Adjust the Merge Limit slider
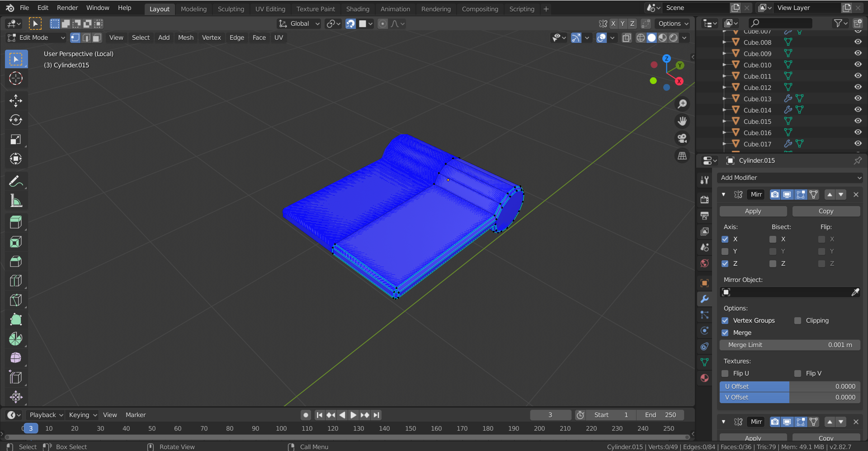This screenshot has width=868, height=451. pyautogui.click(x=790, y=345)
